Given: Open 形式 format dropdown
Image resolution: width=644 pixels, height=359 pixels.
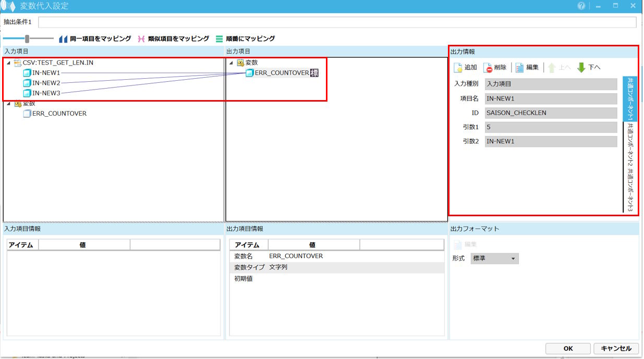Looking at the screenshot, I should (x=494, y=258).
